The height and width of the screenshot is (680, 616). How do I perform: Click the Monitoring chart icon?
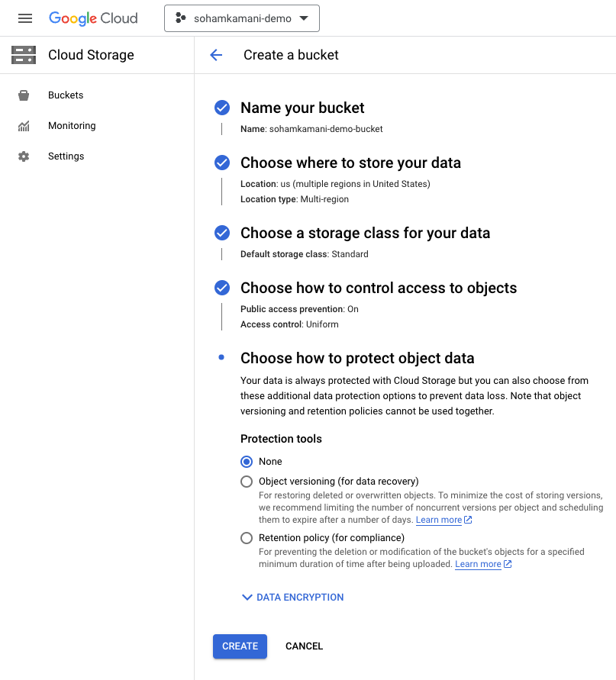point(24,126)
